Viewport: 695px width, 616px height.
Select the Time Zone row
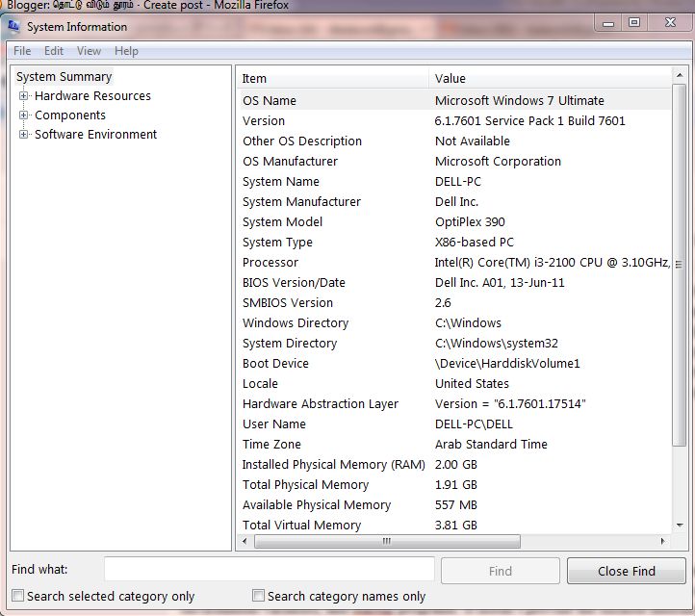point(454,445)
